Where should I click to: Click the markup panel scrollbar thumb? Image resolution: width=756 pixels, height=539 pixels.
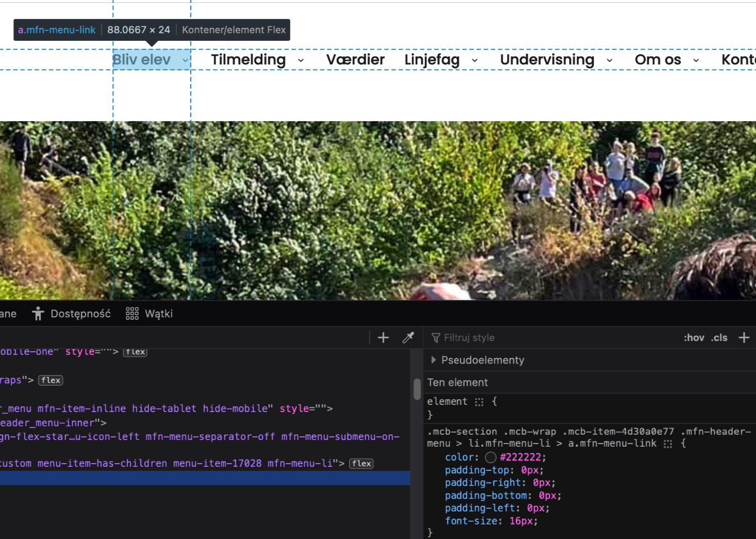417,389
